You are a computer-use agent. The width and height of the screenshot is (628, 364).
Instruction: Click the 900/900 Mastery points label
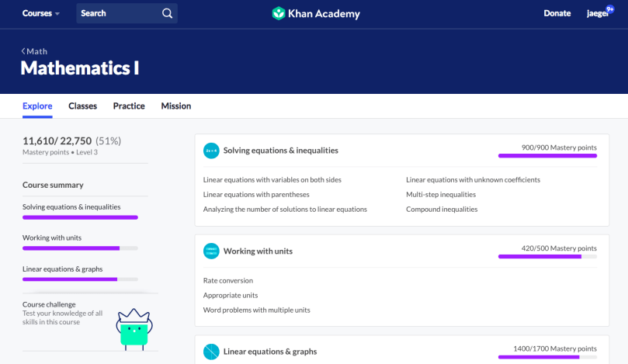tap(559, 147)
